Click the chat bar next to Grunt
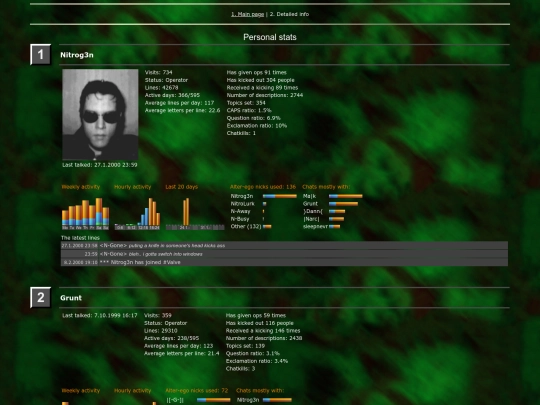This screenshot has height=405, width=540. [343, 204]
